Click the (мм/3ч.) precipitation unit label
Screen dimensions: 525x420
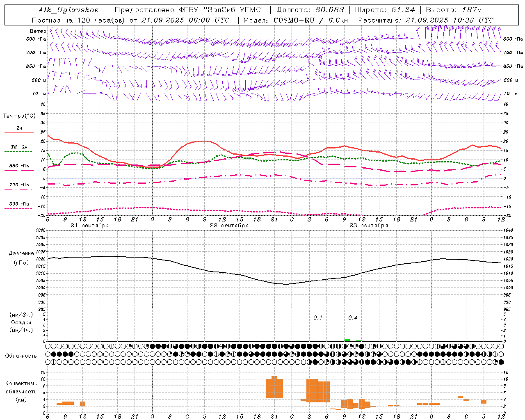coord(21,315)
